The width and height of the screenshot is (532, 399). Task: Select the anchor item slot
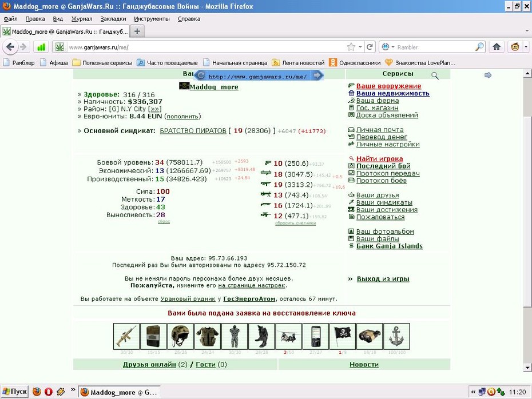(396, 336)
